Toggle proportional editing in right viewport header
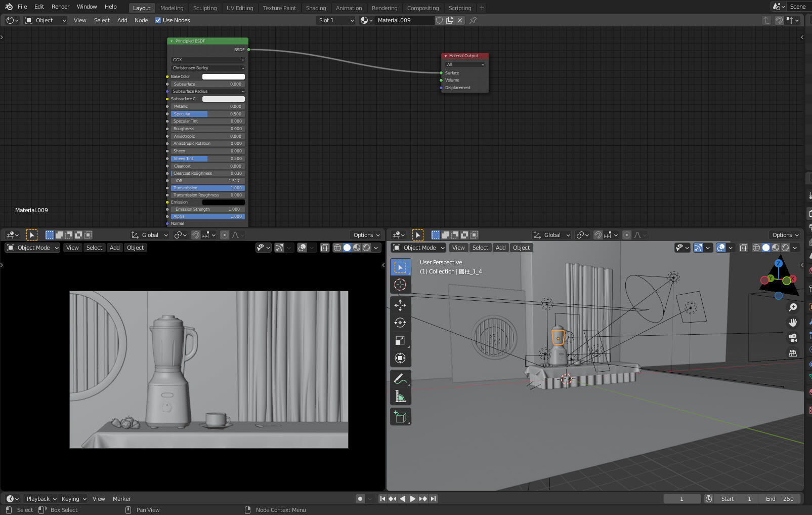Viewport: 812px width, 515px height. click(627, 235)
